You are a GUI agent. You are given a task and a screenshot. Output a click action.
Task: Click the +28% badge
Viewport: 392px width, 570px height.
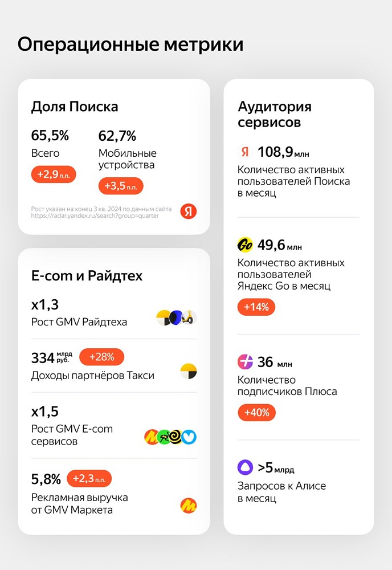coord(101,357)
